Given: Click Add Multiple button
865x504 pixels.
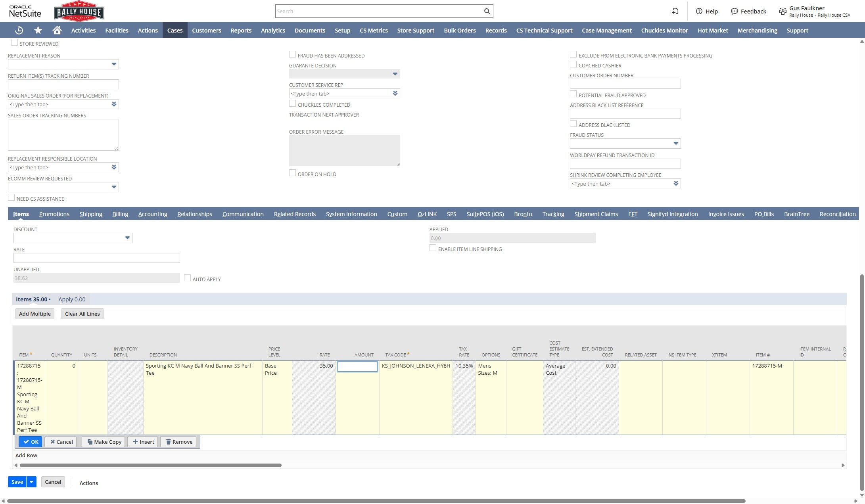Looking at the screenshot, I should pyautogui.click(x=35, y=314).
